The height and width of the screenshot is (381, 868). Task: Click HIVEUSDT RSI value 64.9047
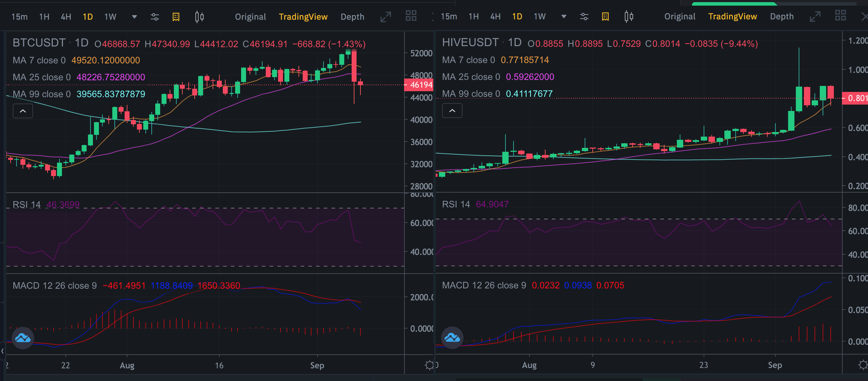coord(492,204)
